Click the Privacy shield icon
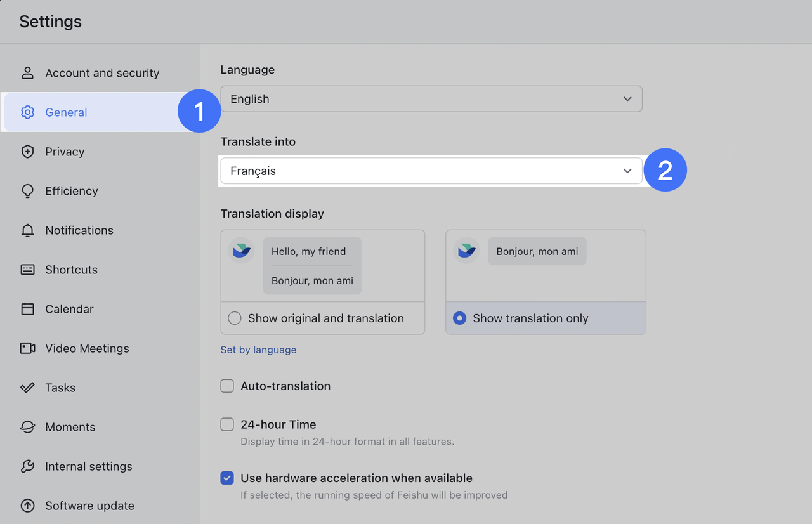 click(27, 152)
